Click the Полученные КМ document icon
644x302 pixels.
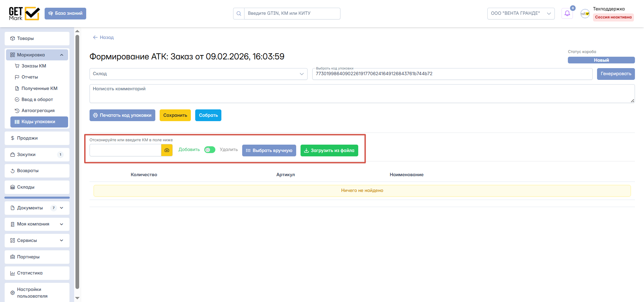pyautogui.click(x=17, y=88)
